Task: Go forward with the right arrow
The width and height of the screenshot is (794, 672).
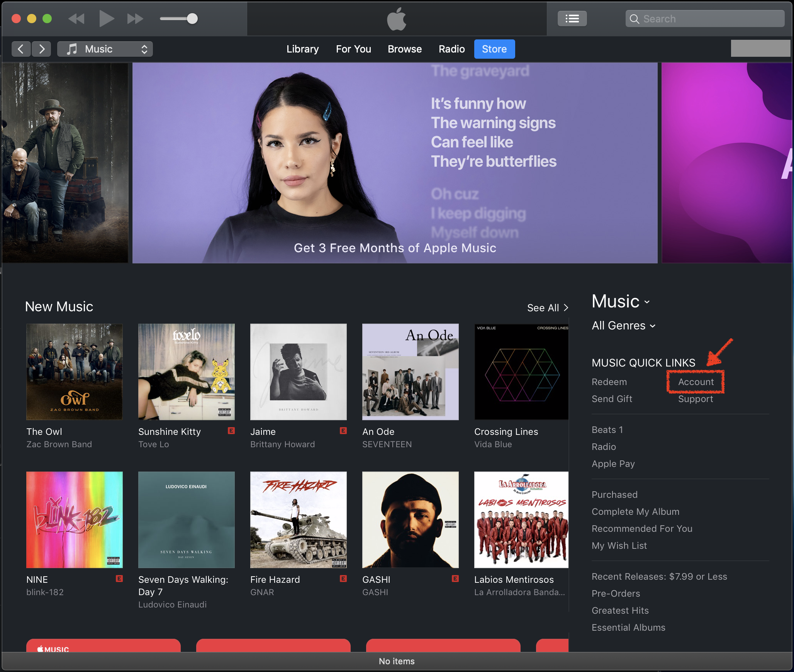Action: [x=42, y=49]
